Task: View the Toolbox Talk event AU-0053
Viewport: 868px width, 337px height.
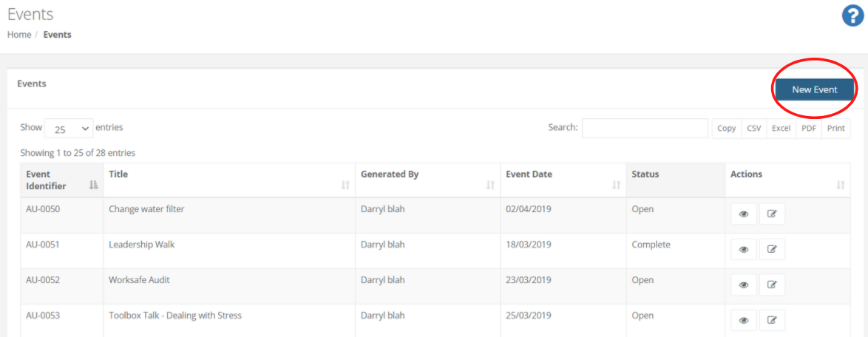Action: click(x=744, y=321)
